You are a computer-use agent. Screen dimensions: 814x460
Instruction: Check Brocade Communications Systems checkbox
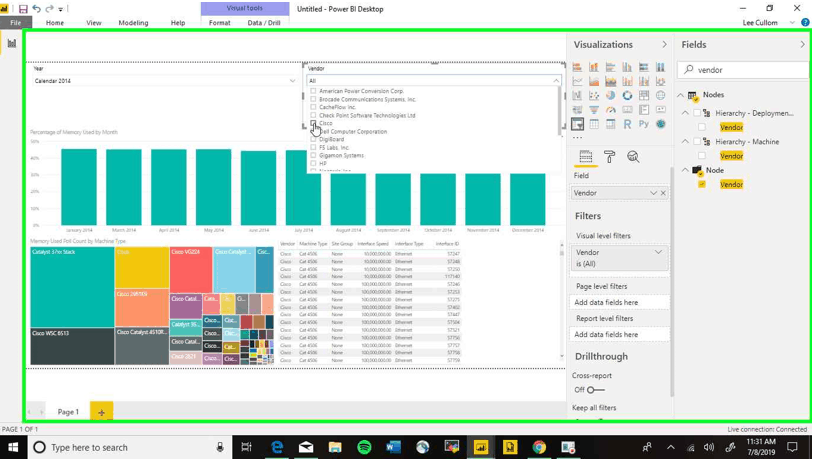click(313, 99)
